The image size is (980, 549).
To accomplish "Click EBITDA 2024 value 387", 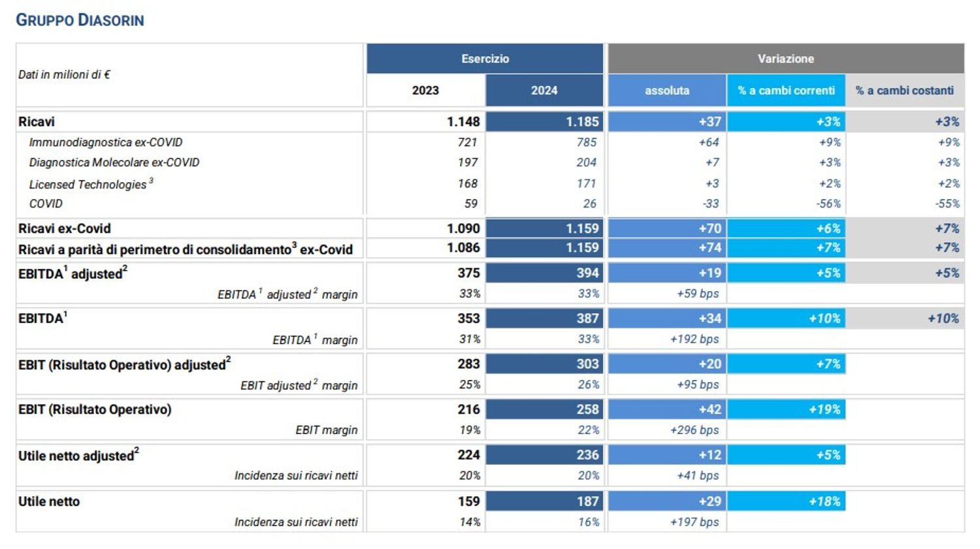I will point(587,319).
